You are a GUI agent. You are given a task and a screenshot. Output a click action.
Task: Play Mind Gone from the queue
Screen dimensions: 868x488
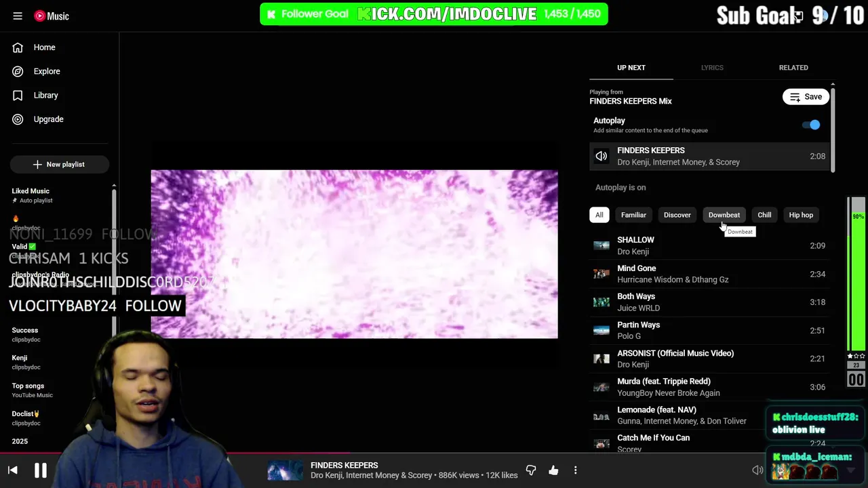click(x=710, y=274)
